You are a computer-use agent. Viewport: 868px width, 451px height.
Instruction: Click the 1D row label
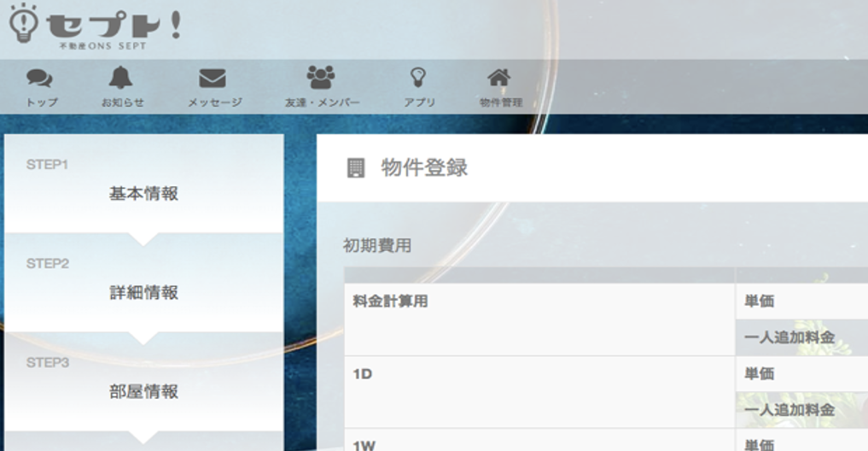363,374
